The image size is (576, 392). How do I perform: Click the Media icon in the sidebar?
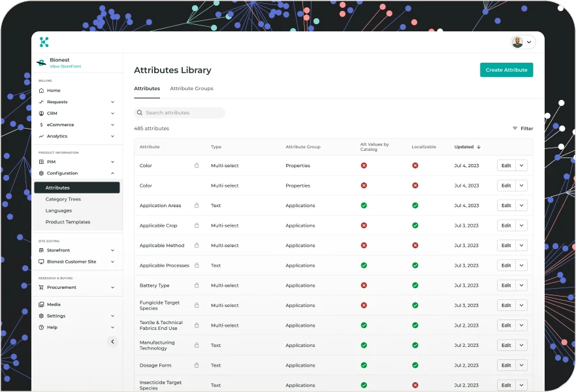[x=42, y=304]
